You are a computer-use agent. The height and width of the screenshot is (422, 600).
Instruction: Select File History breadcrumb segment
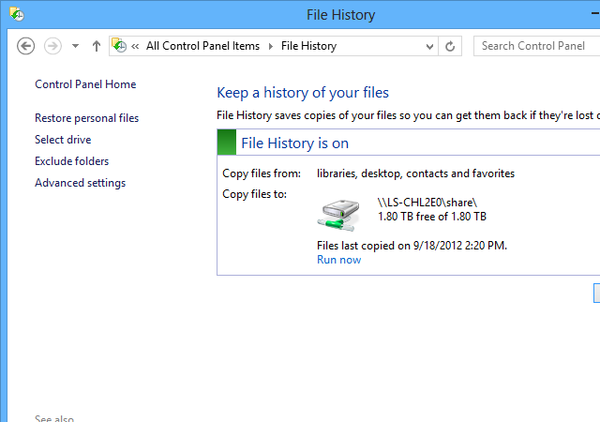click(x=309, y=46)
